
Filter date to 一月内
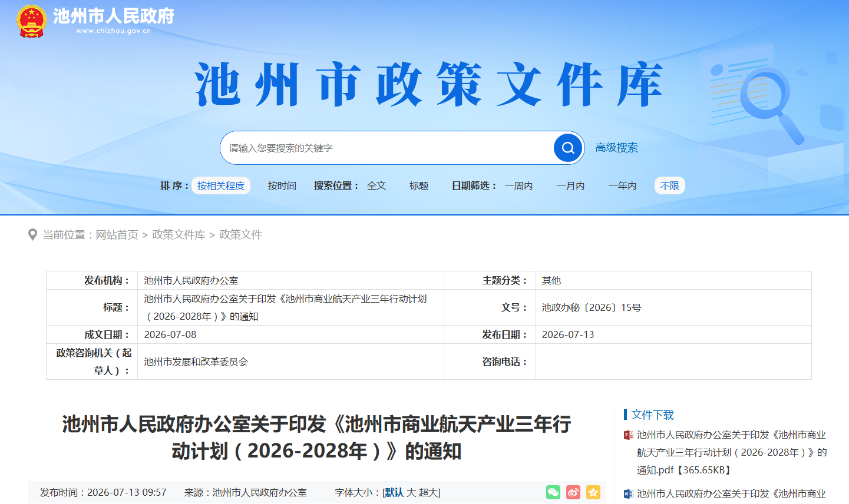coord(570,186)
